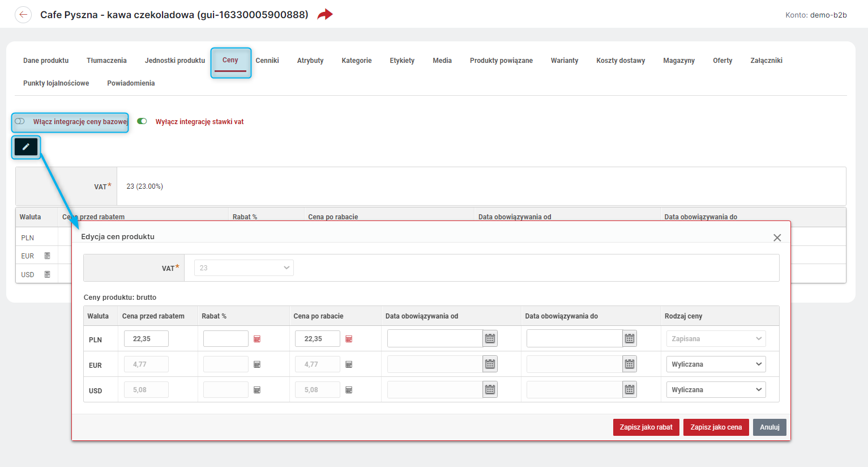Click EUR Data obowiązywania od input

[435, 364]
